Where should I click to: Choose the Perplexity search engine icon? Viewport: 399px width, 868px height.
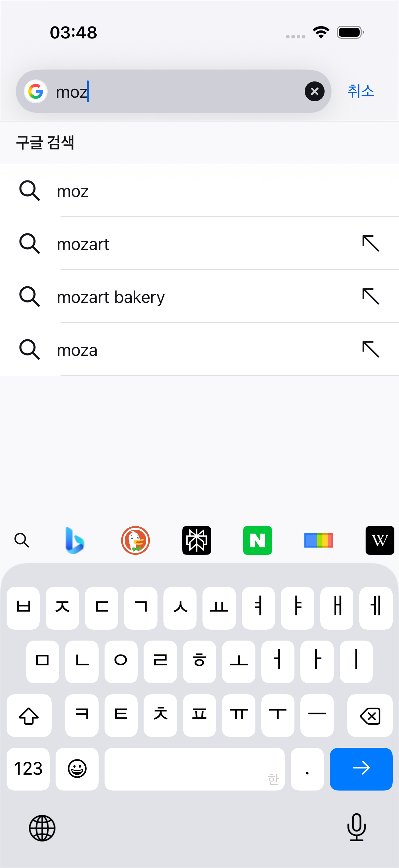click(x=196, y=540)
